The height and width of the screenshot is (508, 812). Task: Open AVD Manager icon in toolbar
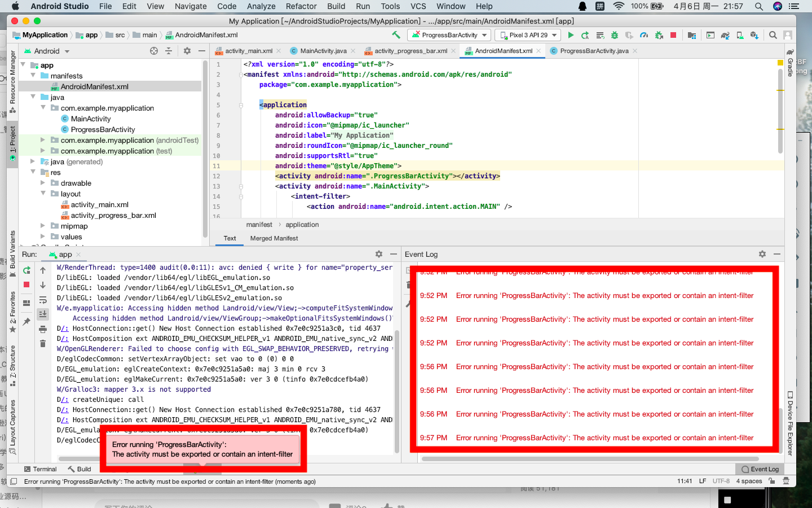coord(740,35)
